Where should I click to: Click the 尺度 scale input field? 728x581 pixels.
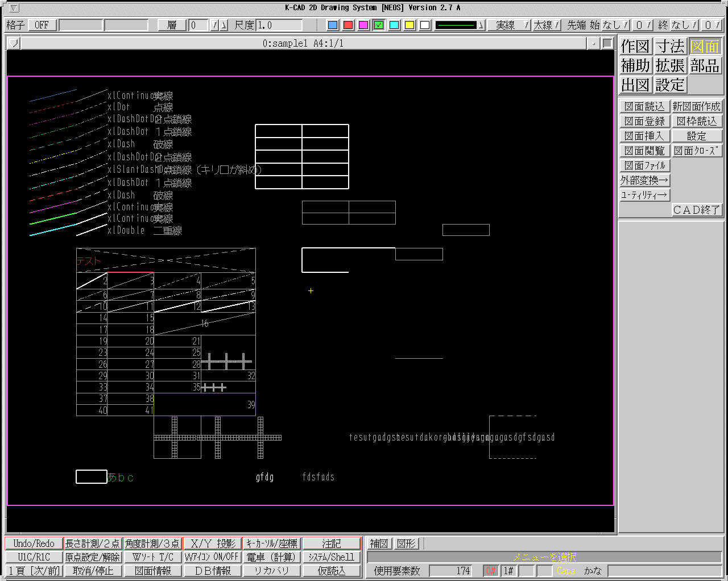(279, 25)
